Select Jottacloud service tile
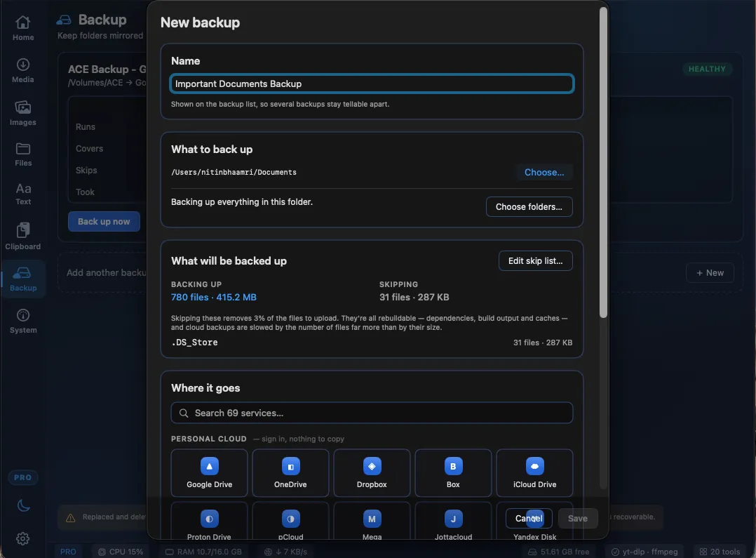The width and height of the screenshot is (756, 558). point(453,522)
